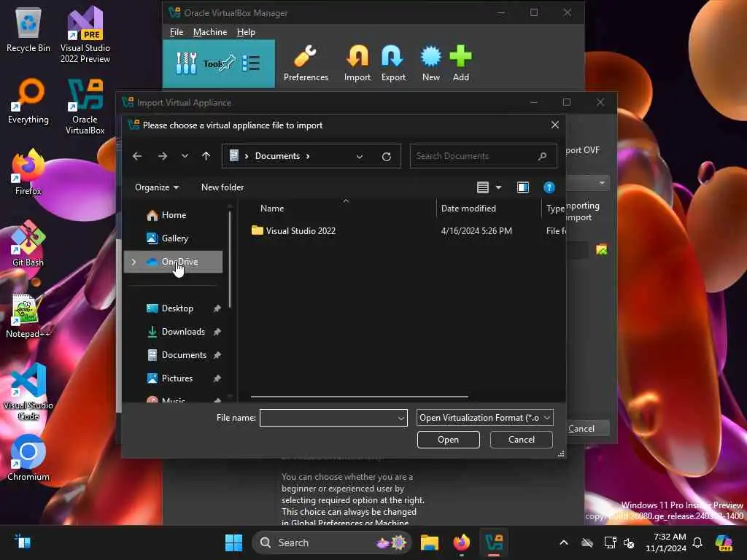This screenshot has width=747, height=560.
Task: Open recent locations dropdown arrow
Action: click(x=185, y=156)
